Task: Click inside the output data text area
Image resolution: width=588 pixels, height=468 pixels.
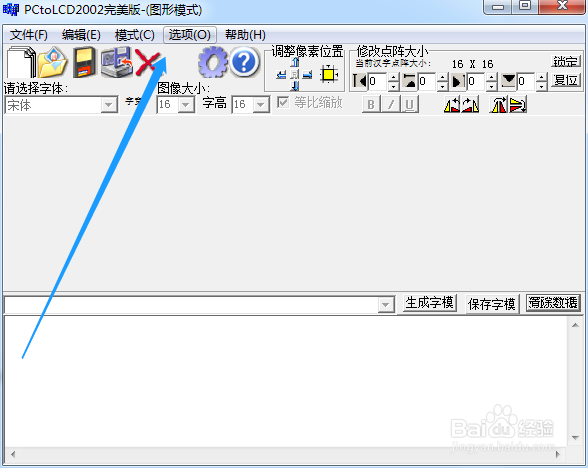Action: tap(286, 381)
